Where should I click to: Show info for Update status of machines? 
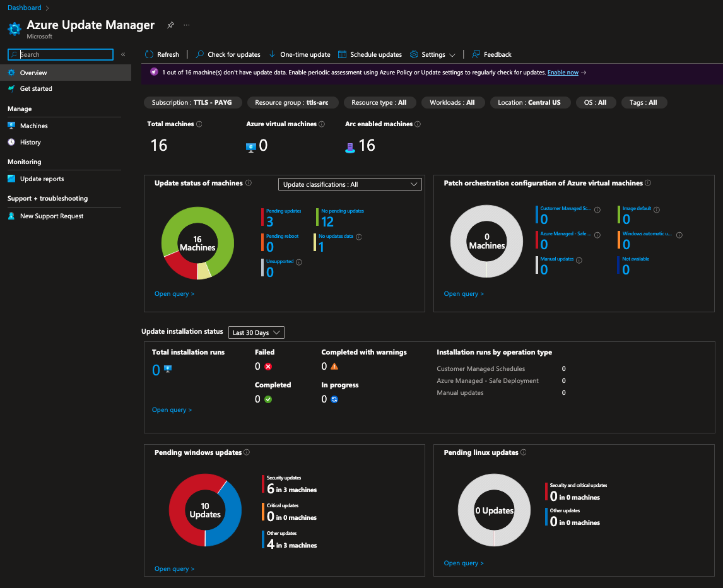(x=249, y=183)
